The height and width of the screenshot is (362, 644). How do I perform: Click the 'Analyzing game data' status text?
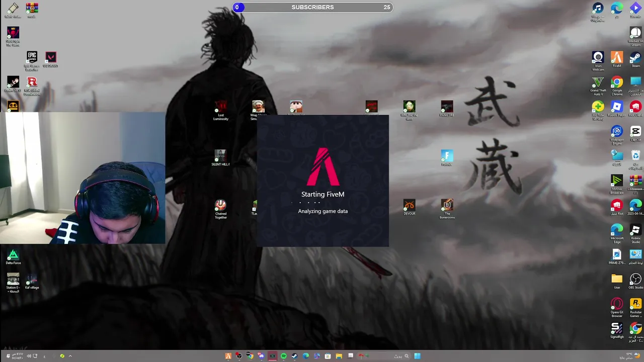(323, 211)
